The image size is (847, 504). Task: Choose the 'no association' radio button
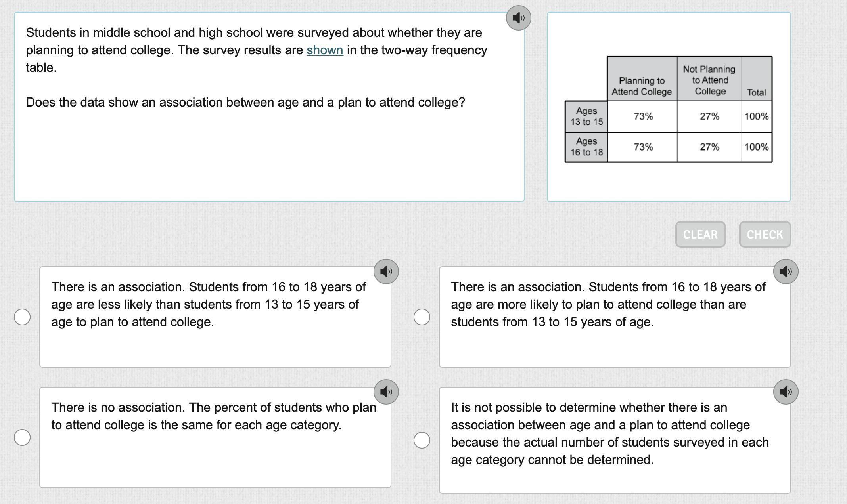point(22,437)
